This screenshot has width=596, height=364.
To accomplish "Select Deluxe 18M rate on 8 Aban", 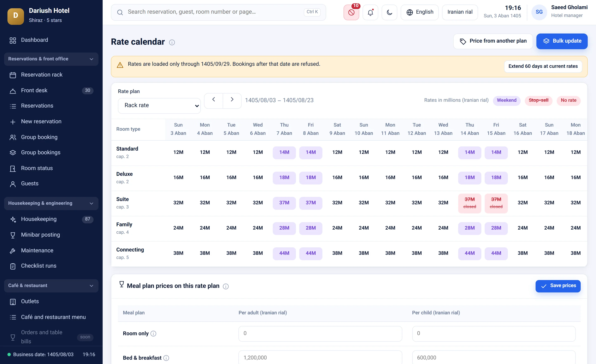I will pos(311,178).
